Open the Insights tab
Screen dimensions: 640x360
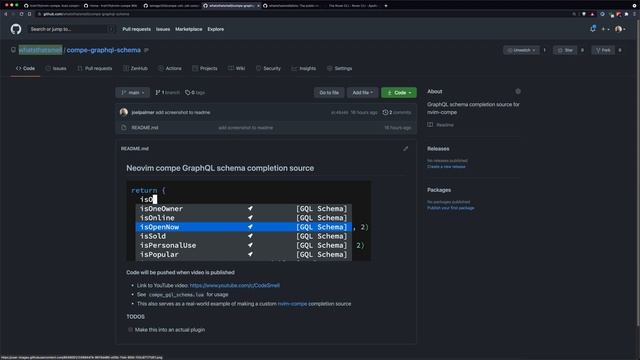tap(304, 68)
